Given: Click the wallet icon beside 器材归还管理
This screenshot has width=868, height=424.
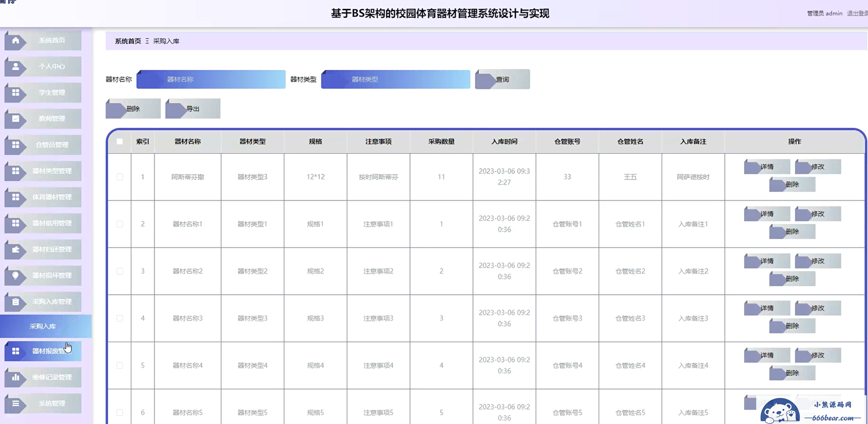Looking at the screenshot, I should [x=16, y=249].
